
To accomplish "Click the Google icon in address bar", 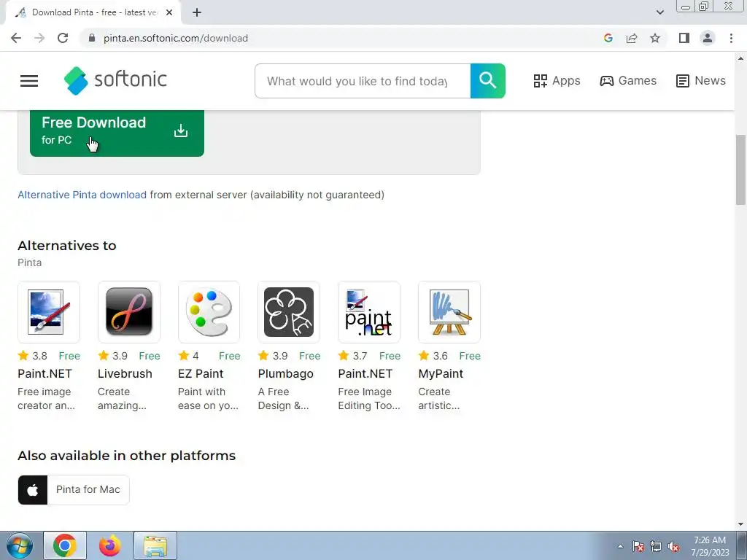I will click(x=608, y=38).
